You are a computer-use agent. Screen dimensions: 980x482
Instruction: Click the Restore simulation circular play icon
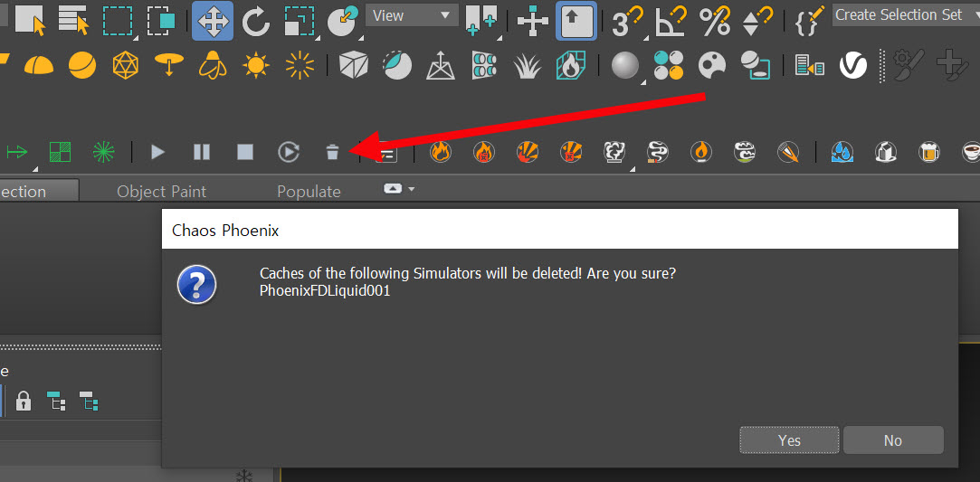288,152
